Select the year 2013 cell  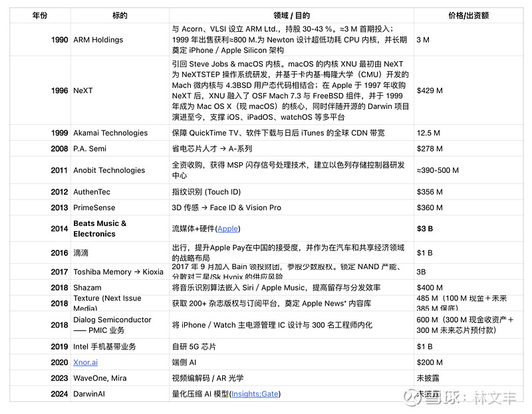pos(40,207)
